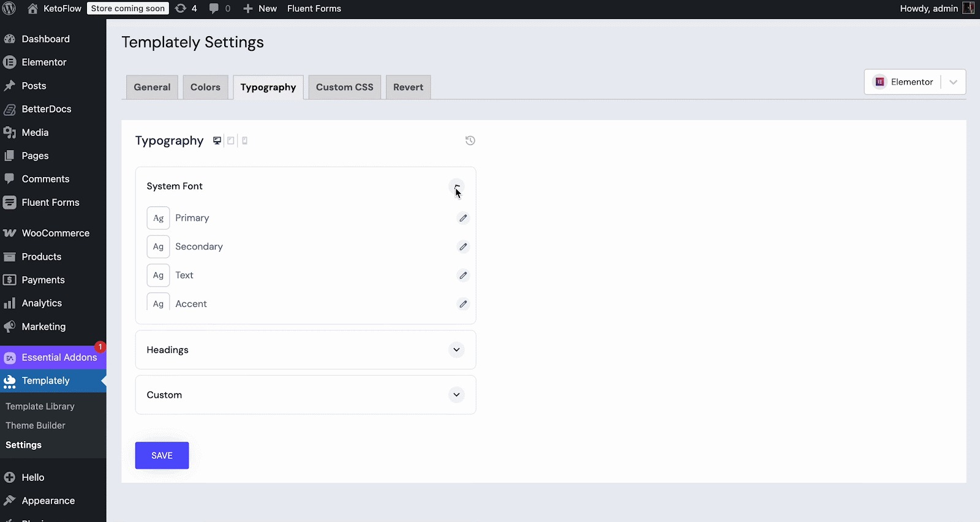
Task: Click the Templately sidebar menu item
Action: [x=53, y=381]
